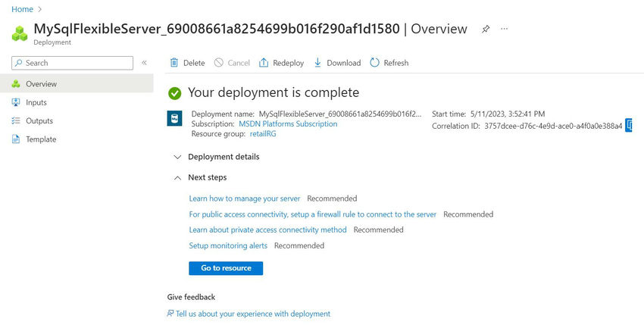Screen dimensions: 644x325
Task: Click the Start time value 5/11/2023, 3:52:41 PM
Action: pyautogui.click(x=508, y=114)
